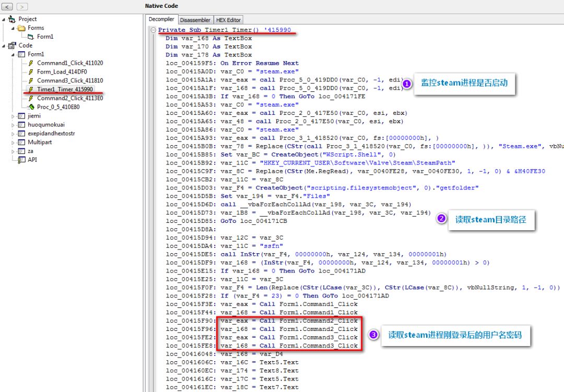This screenshot has height=392, width=564.
Task: Expand the exepidandhextostr module node
Action: point(13,134)
